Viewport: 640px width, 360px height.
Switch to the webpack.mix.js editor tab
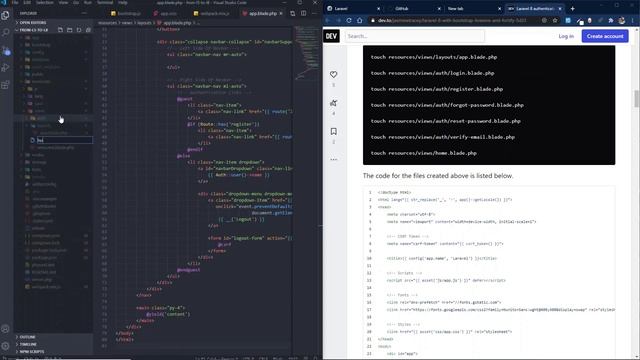(x=212, y=13)
